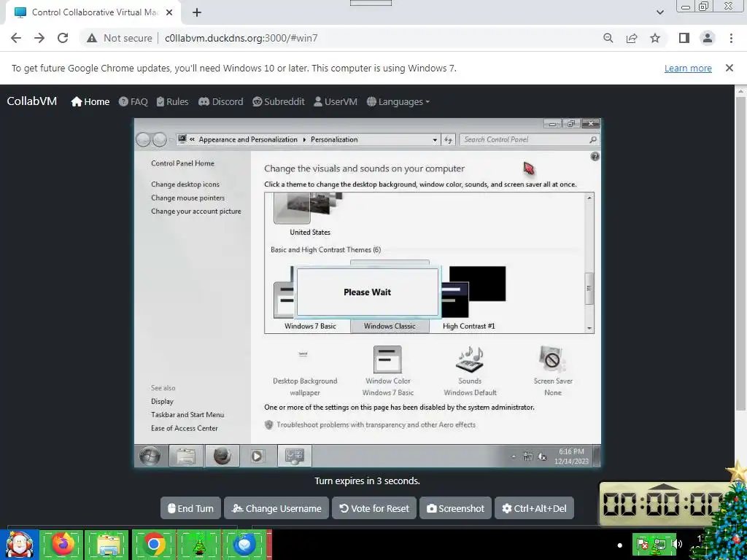The height and width of the screenshot is (560, 747).
Task: Click the CollabVM brand title
Action: point(32,101)
